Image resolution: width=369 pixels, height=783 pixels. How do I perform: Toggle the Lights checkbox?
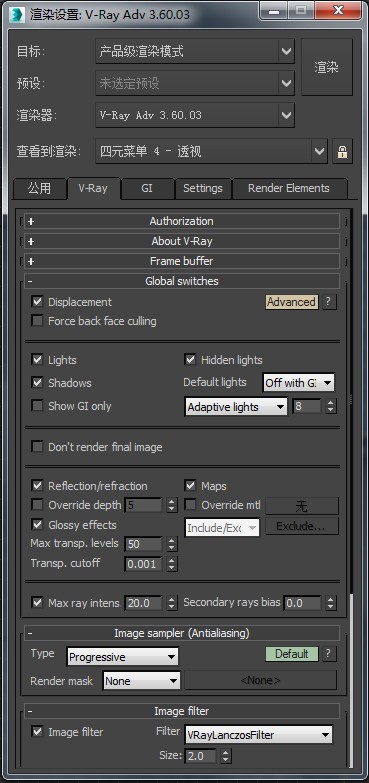(x=37, y=360)
